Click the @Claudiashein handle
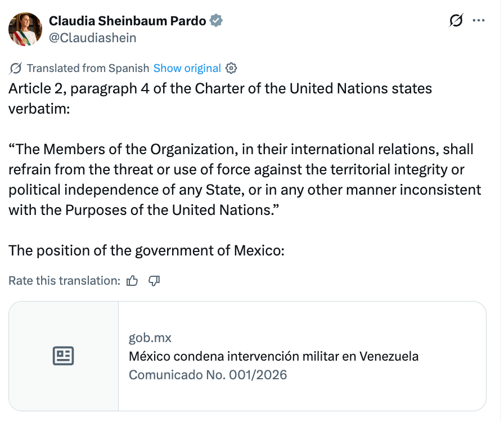Screen dimensions: 504x422 click(93, 38)
